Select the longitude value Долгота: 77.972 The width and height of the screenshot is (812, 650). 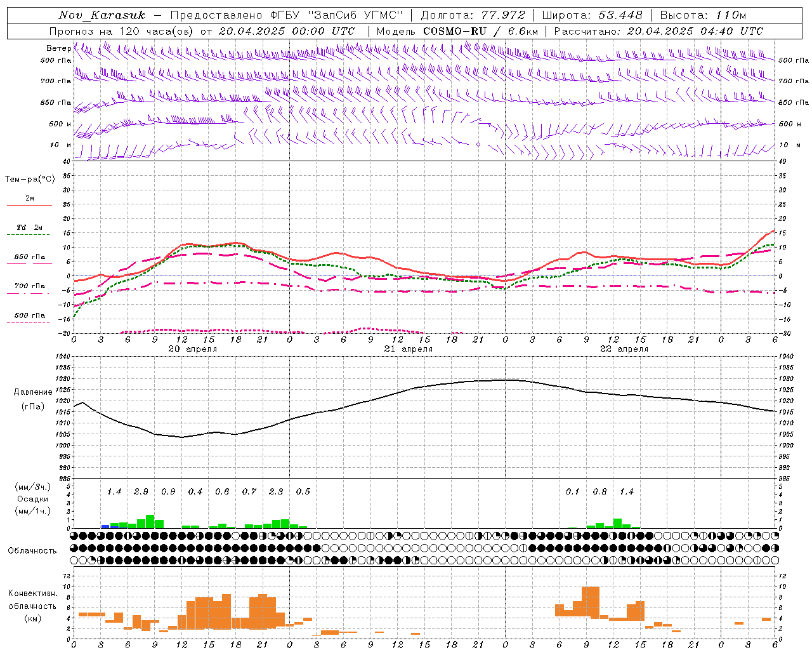(x=473, y=15)
